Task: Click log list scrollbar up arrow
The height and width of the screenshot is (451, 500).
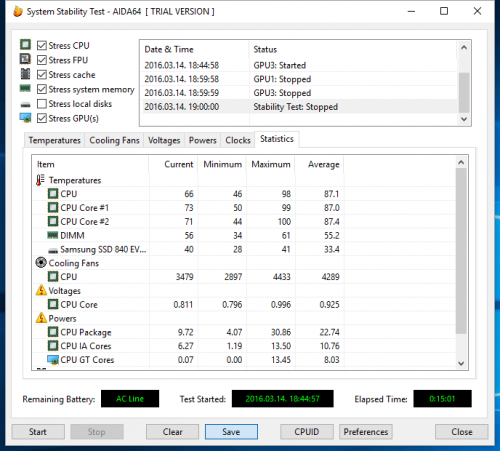Action: pyautogui.click(x=464, y=48)
